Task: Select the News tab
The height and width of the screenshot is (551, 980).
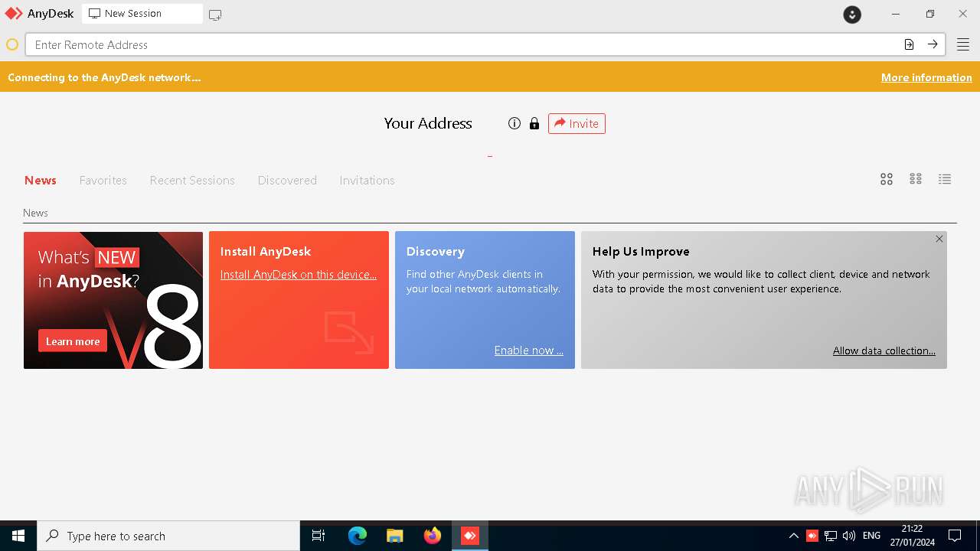Action: (41, 181)
